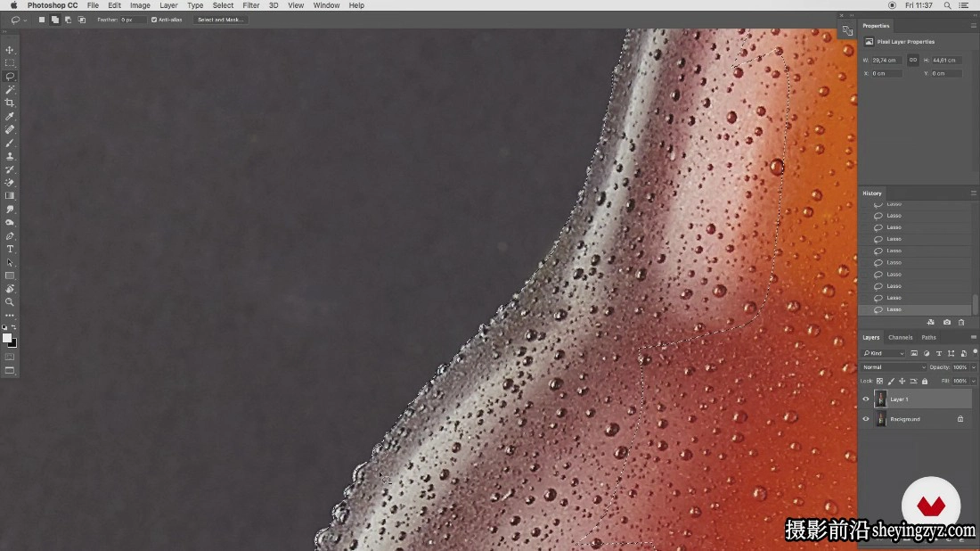Select the History Brush tool
This screenshot has width=980, height=551.
[x=10, y=169]
